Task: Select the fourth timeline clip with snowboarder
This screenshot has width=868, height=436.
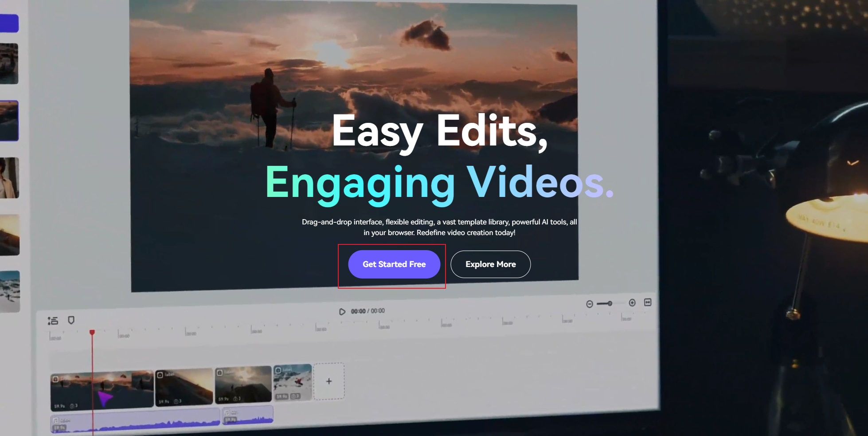Action: pos(293,382)
